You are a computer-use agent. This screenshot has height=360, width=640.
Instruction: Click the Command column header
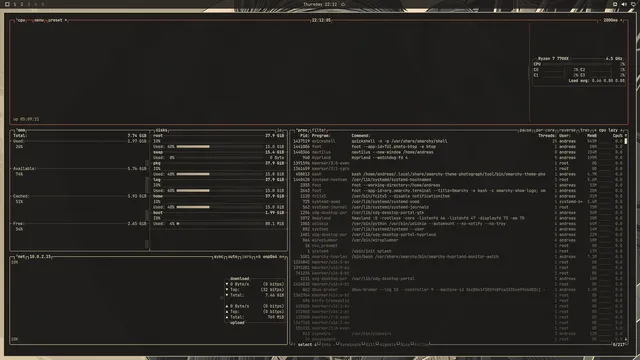point(360,136)
